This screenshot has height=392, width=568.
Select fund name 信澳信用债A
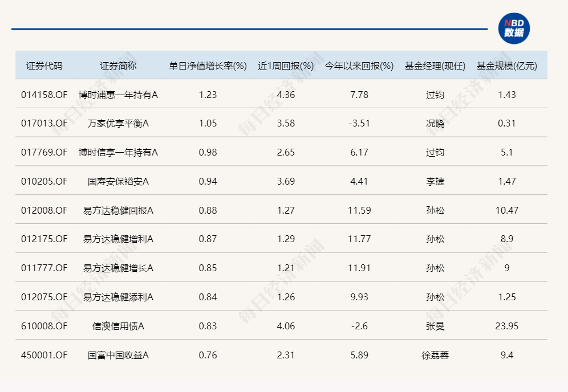118,326
